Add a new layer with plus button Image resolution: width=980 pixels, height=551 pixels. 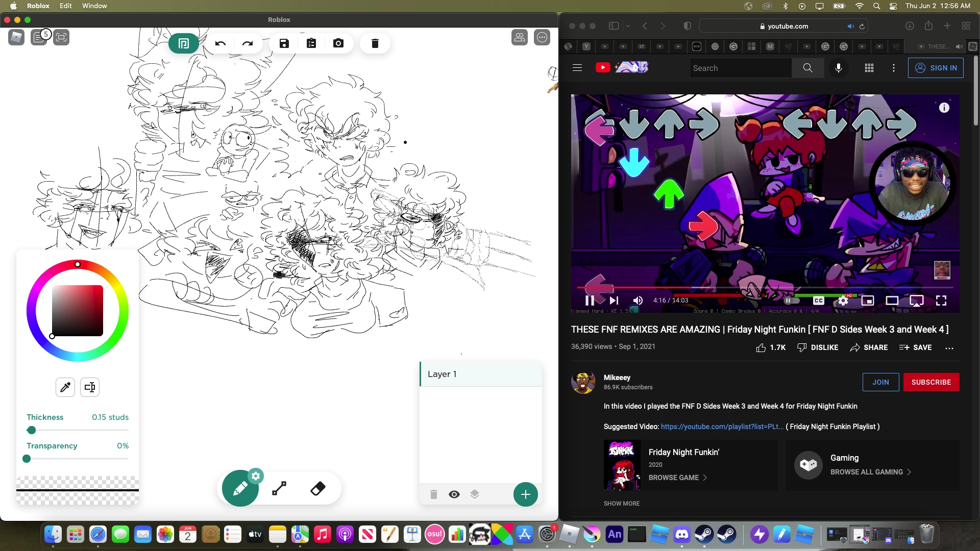(x=525, y=494)
